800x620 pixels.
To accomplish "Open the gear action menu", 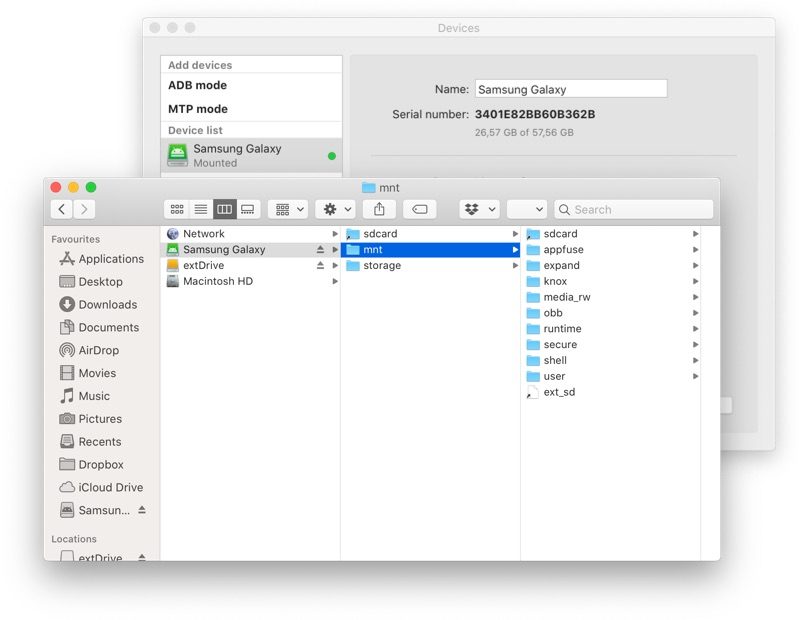I will (335, 209).
